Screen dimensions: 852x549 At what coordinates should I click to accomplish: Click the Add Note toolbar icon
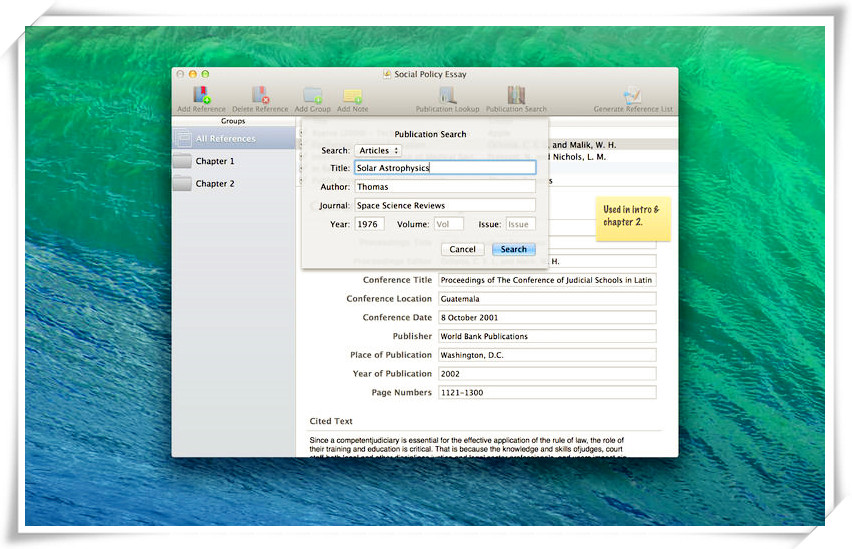coord(352,96)
